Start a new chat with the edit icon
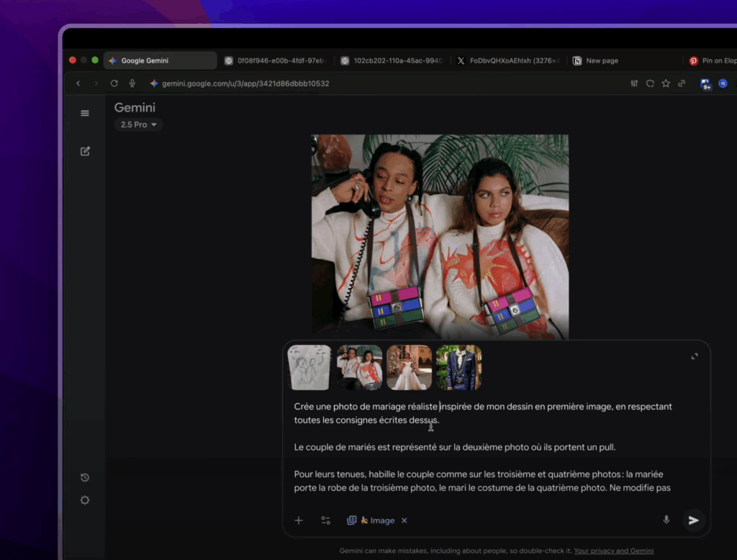This screenshot has height=560, width=737. [85, 151]
